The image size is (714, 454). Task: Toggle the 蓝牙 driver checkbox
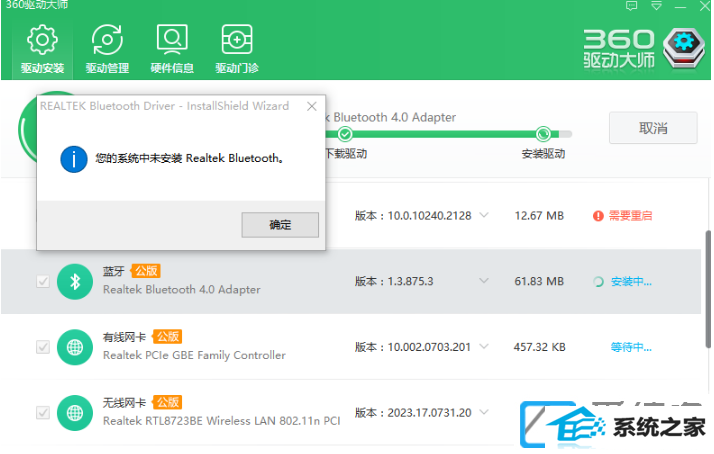(x=43, y=281)
